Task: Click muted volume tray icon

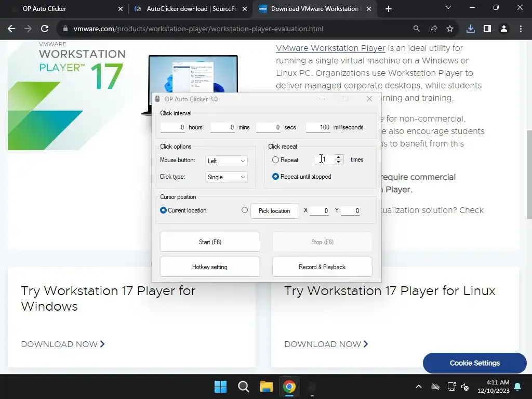Action: click(x=465, y=387)
